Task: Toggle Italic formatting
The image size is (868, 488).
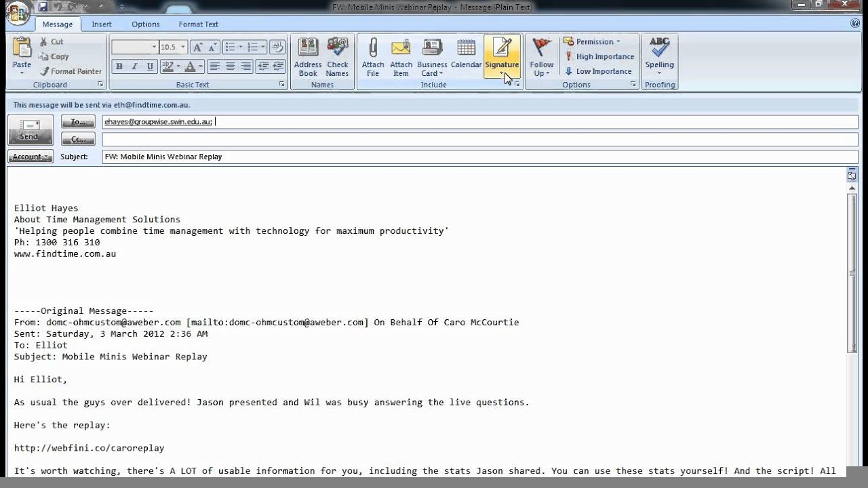Action: 134,66
